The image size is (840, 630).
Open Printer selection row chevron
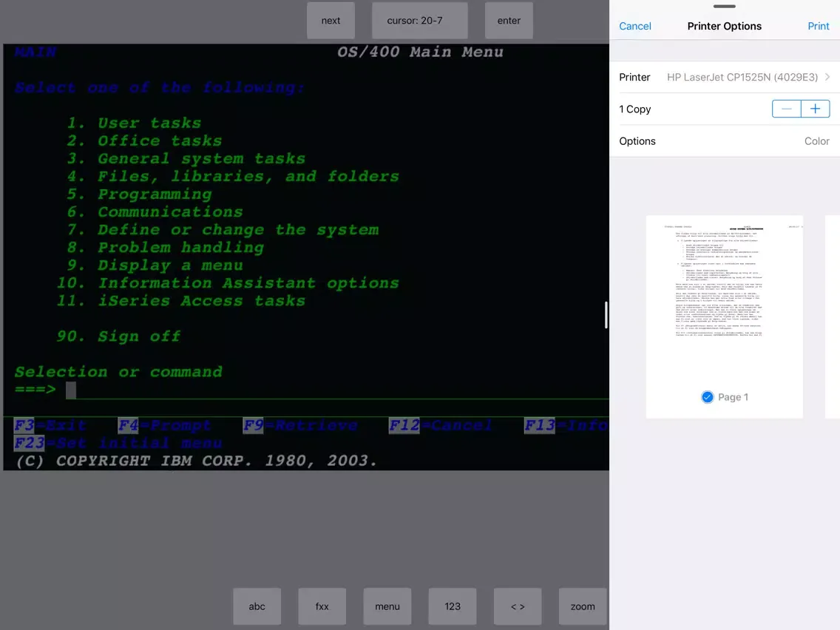tap(827, 77)
